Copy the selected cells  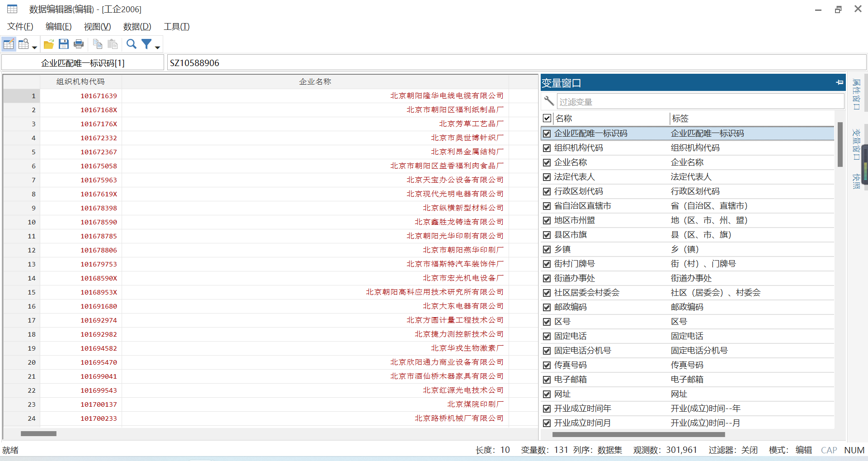click(97, 44)
